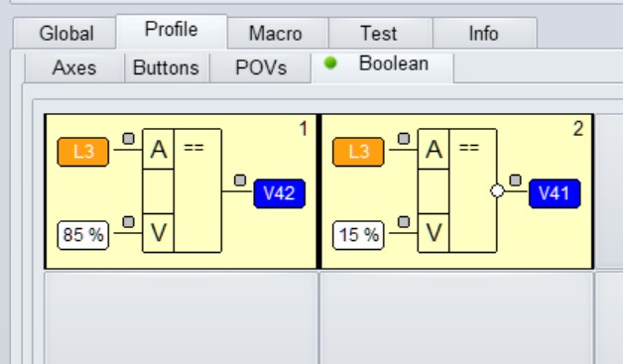Go to the Buttons sub-tab

tap(166, 67)
